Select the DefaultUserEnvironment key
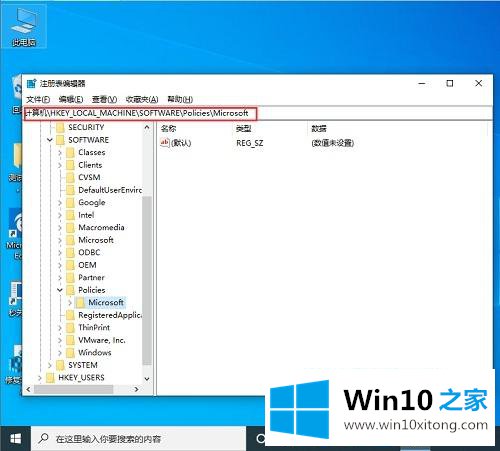The width and height of the screenshot is (500, 451). coord(110,190)
